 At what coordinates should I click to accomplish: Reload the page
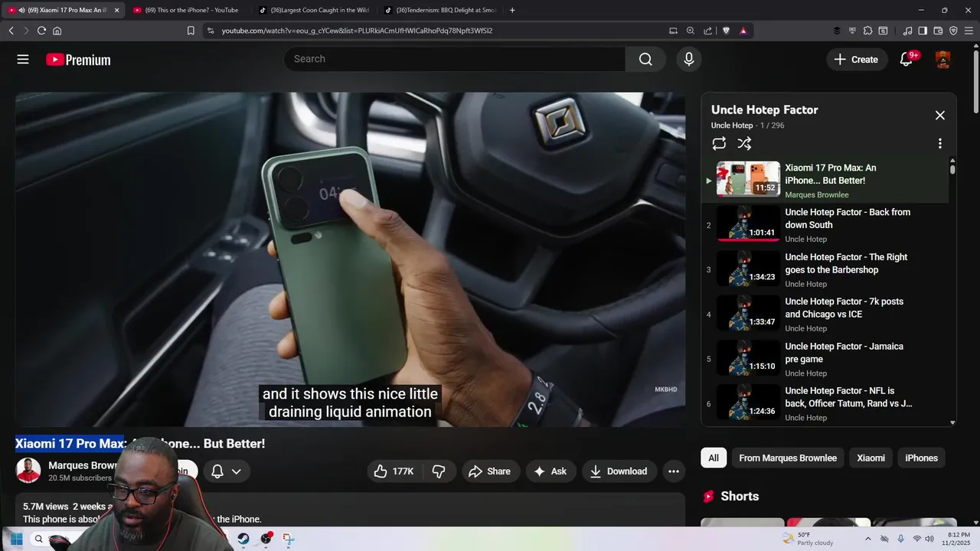41,31
